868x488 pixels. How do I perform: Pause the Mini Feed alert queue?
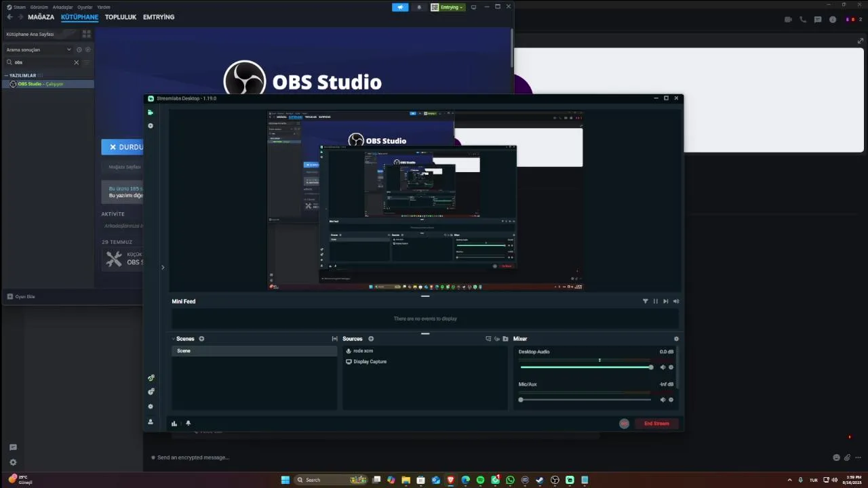[655, 301]
